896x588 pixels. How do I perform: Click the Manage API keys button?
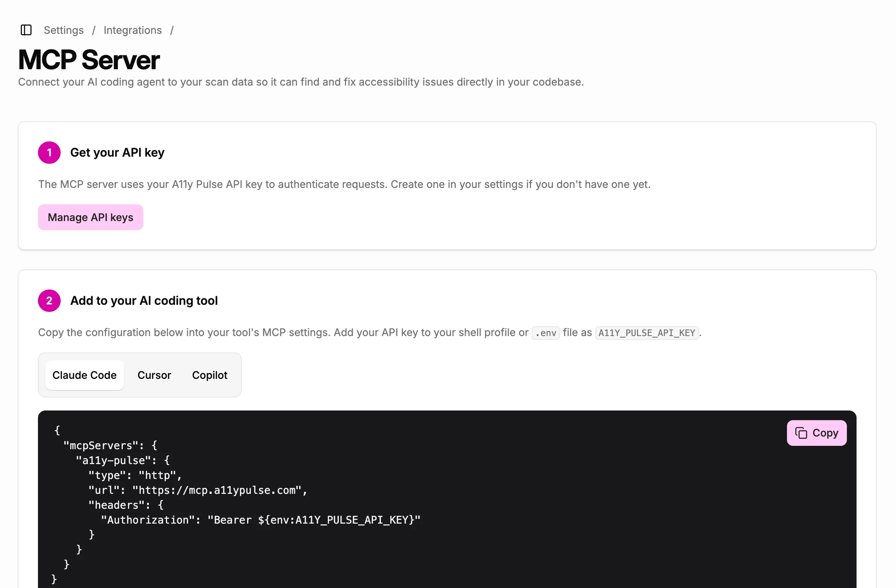click(90, 217)
